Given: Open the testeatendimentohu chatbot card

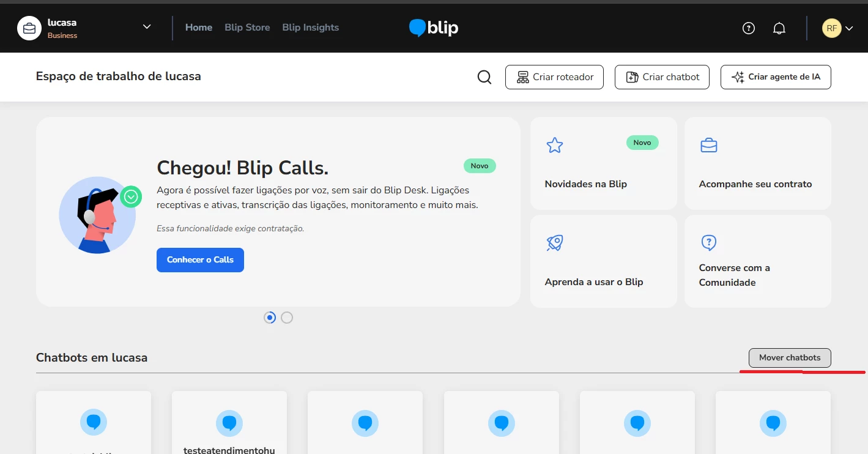Looking at the screenshot, I should [x=229, y=423].
